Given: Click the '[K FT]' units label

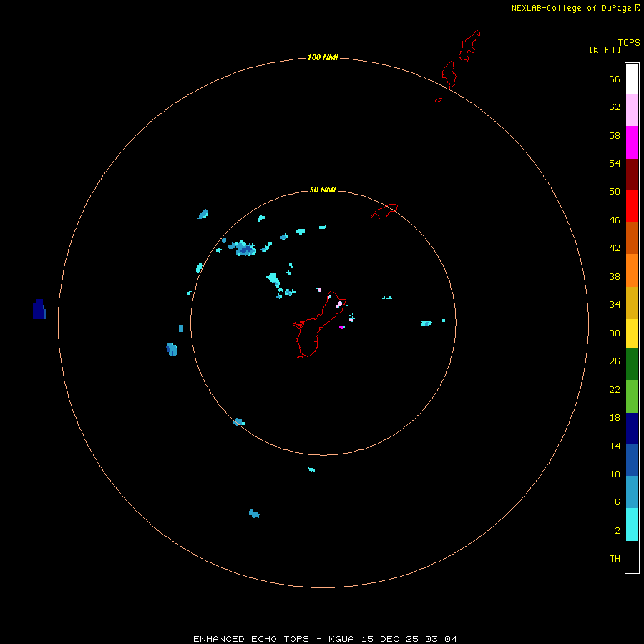Looking at the screenshot, I should tap(605, 50).
